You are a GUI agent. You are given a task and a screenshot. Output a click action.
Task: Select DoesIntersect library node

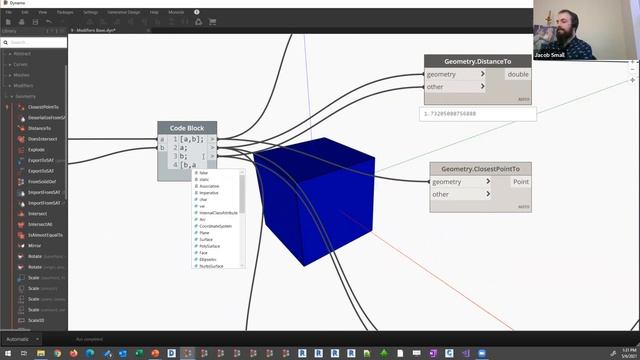coord(42,139)
